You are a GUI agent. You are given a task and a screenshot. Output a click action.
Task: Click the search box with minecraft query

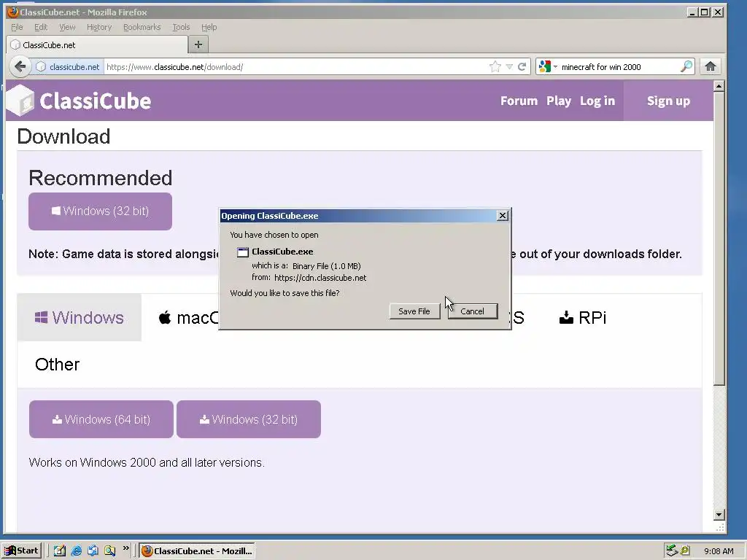(619, 66)
